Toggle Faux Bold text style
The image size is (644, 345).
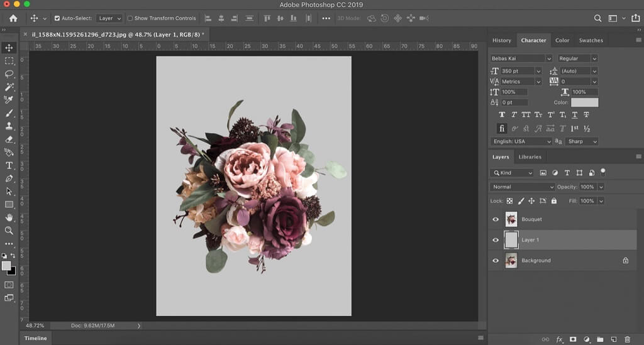coord(501,115)
